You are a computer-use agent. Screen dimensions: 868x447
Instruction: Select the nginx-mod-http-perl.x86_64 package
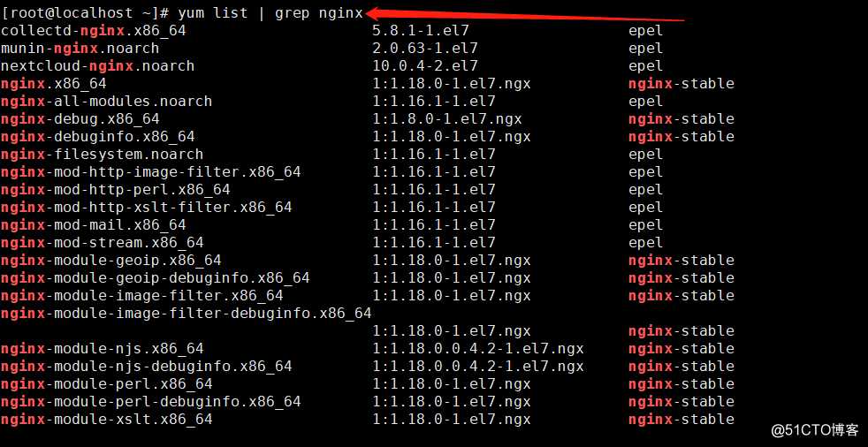pos(116,190)
